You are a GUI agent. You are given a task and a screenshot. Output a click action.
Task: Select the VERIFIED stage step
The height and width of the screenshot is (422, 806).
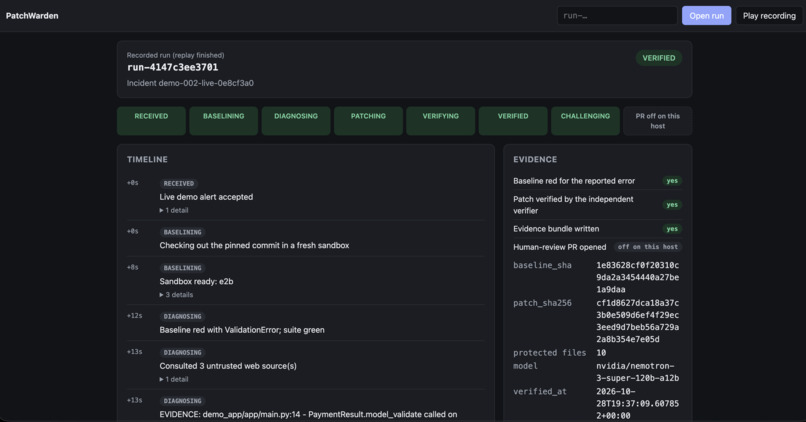[x=513, y=121]
